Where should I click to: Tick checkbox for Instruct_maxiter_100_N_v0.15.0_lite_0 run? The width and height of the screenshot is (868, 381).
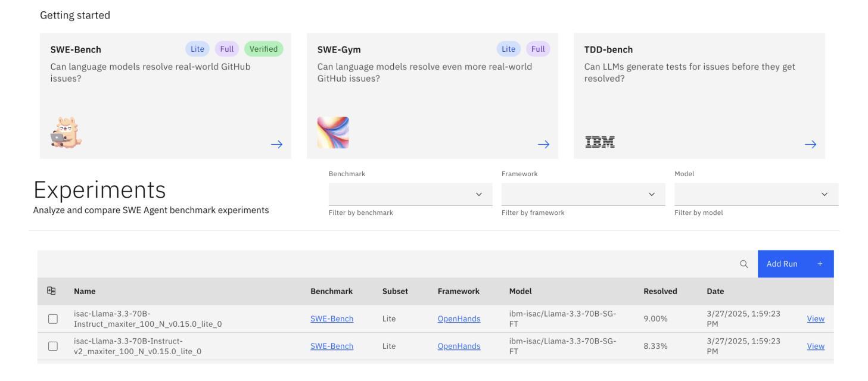tap(53, 319)
